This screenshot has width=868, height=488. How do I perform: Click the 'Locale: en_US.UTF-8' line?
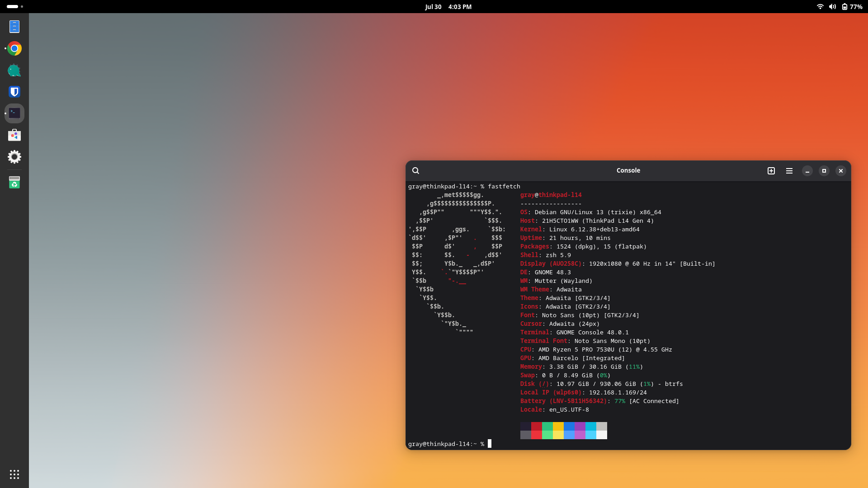[x=554, y=409]
